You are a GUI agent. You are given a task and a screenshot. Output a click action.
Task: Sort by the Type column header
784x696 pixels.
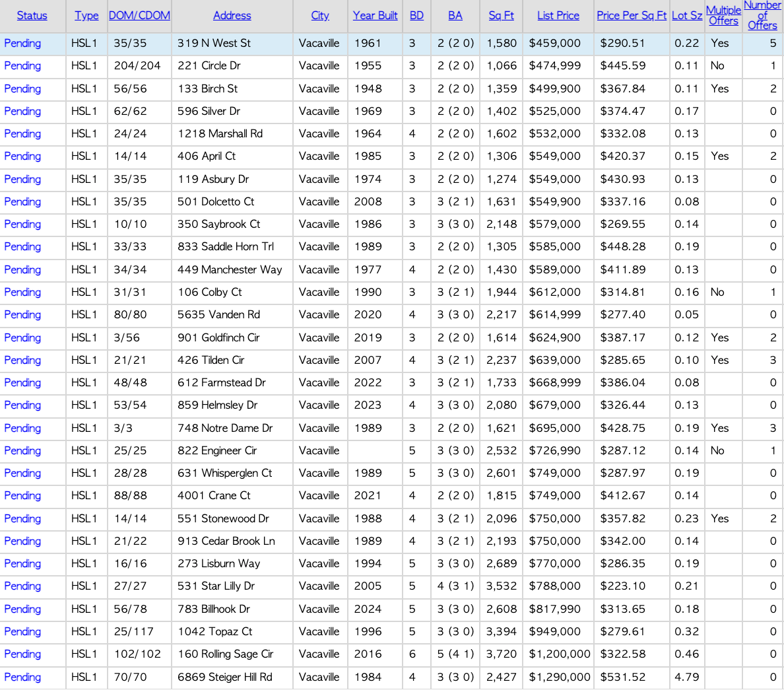tap(86, 15)
